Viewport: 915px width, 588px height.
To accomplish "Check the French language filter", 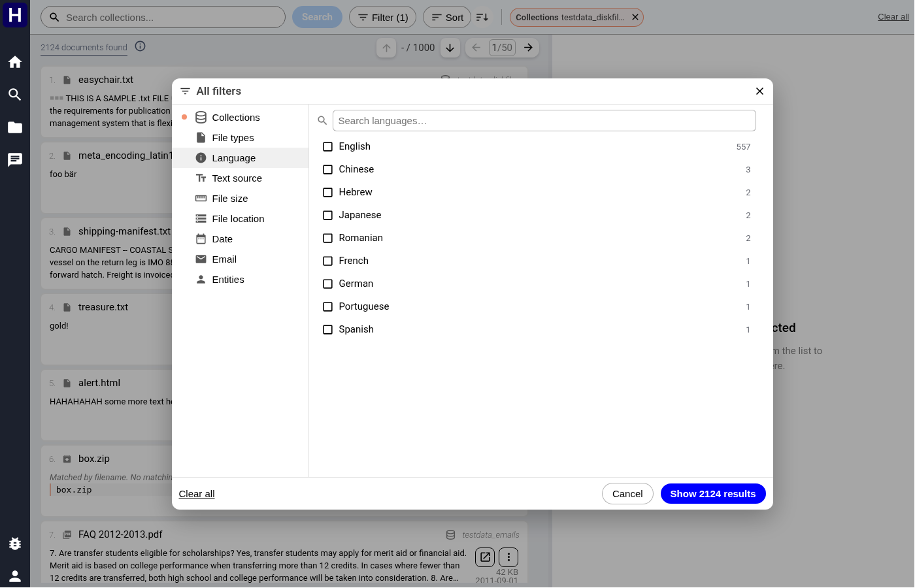I will click(328, 261).
